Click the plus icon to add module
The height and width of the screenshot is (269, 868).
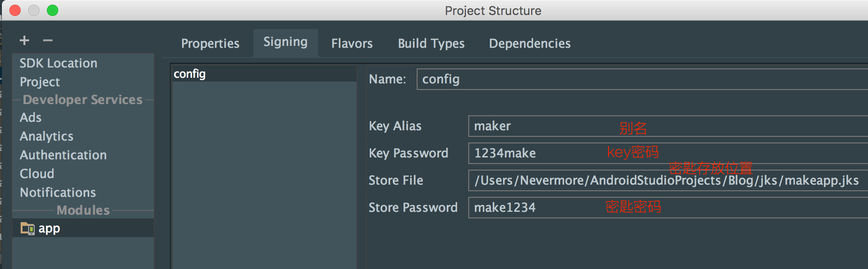click(24, 40)
